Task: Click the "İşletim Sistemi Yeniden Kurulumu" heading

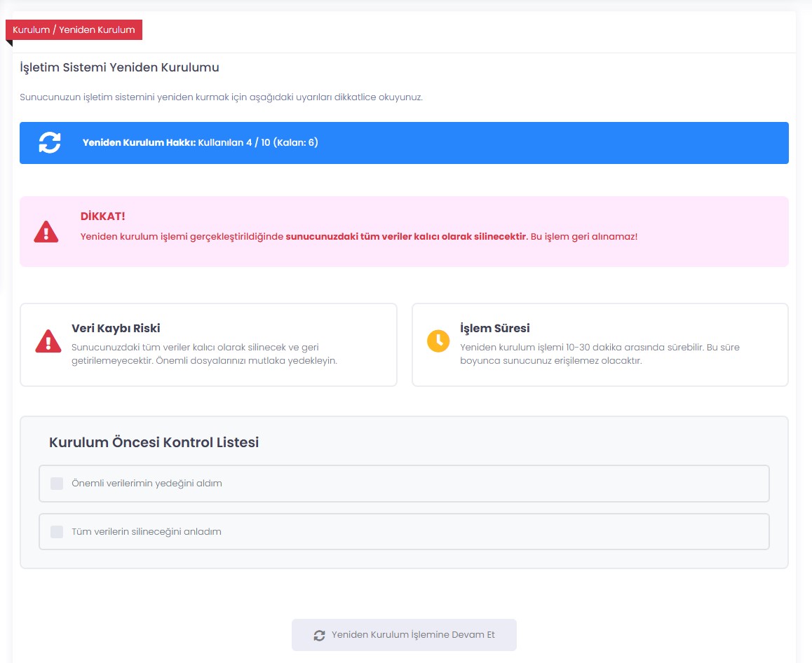Action: pos(120,67)
